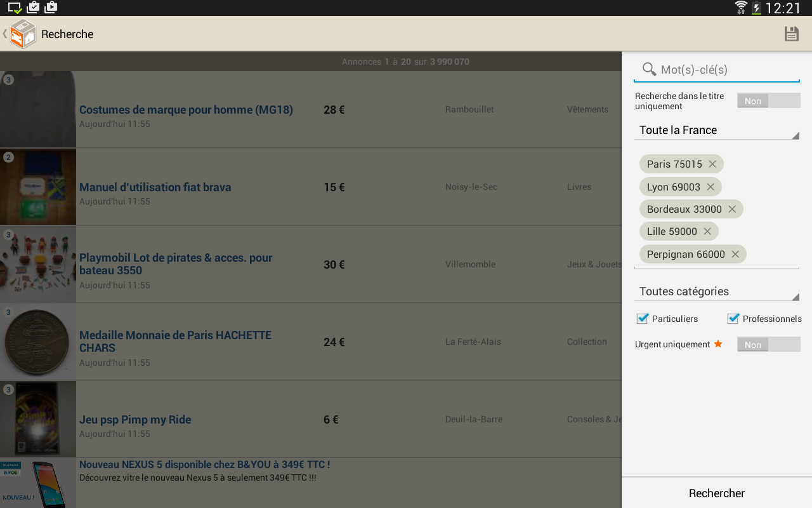Click the location 'La Ferté-Alais'
Viewport: 812px width, 508px height.
(x=473, y=342)
